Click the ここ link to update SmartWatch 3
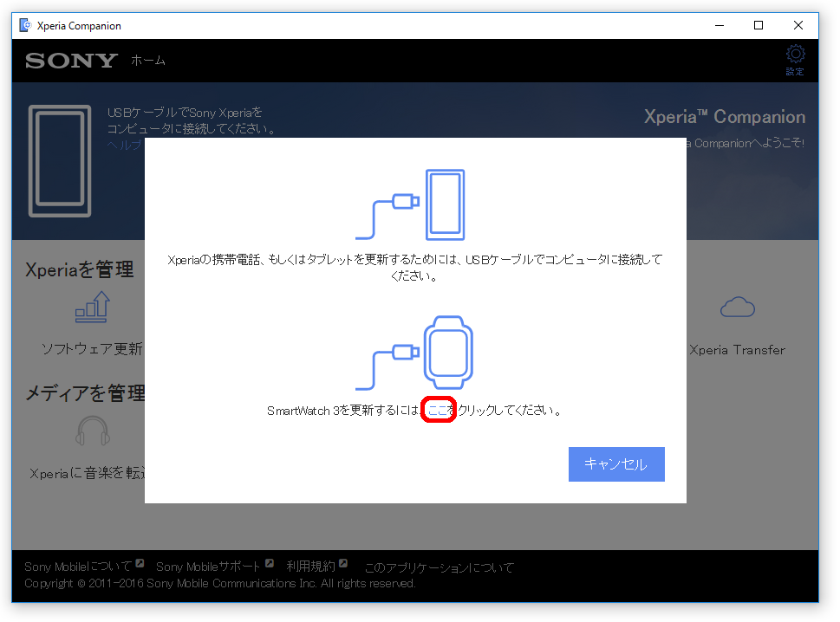The image size is (840, 622). tap(438, 411)
